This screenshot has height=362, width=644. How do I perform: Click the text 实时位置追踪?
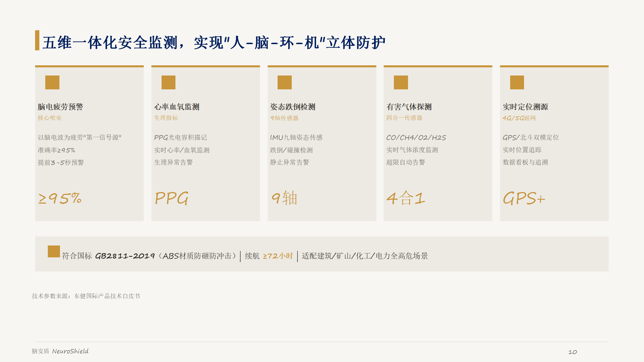(522, 150)
